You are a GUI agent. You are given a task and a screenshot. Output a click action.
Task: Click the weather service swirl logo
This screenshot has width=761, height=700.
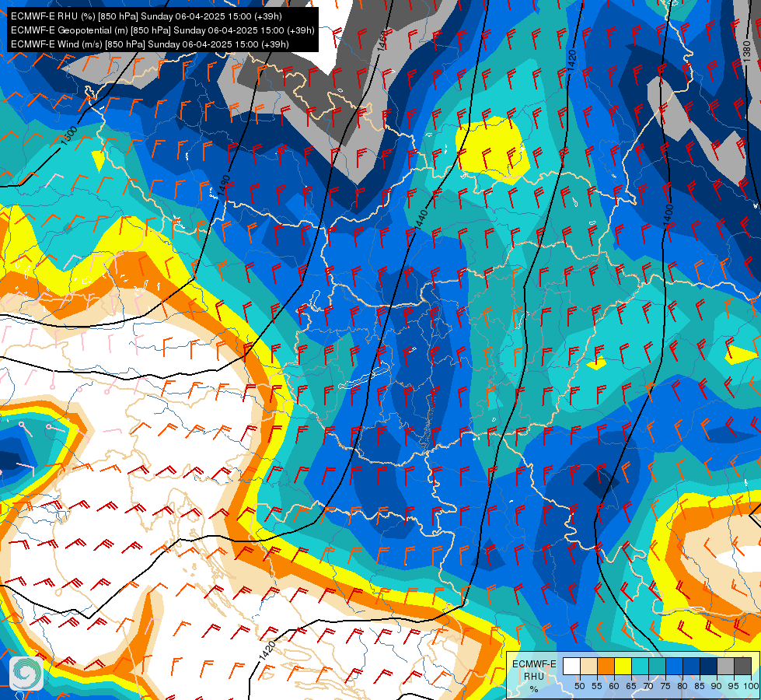(x=26, y=673)
